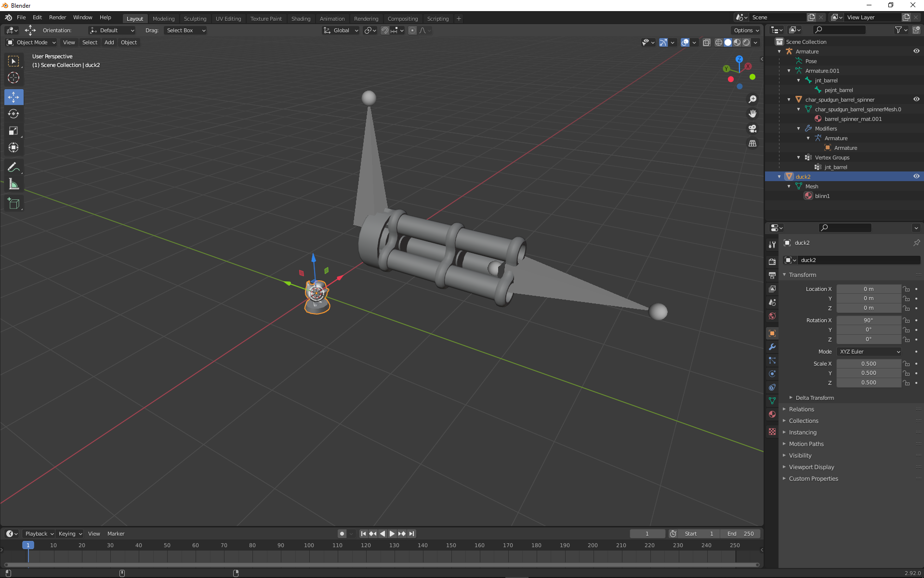Activate the Rotate tool

coord(13,114)
